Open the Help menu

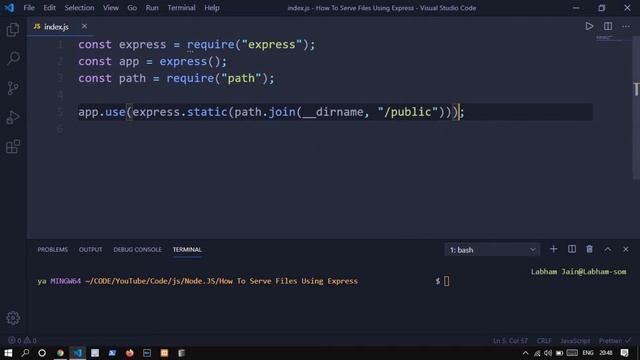pos(212,8)
